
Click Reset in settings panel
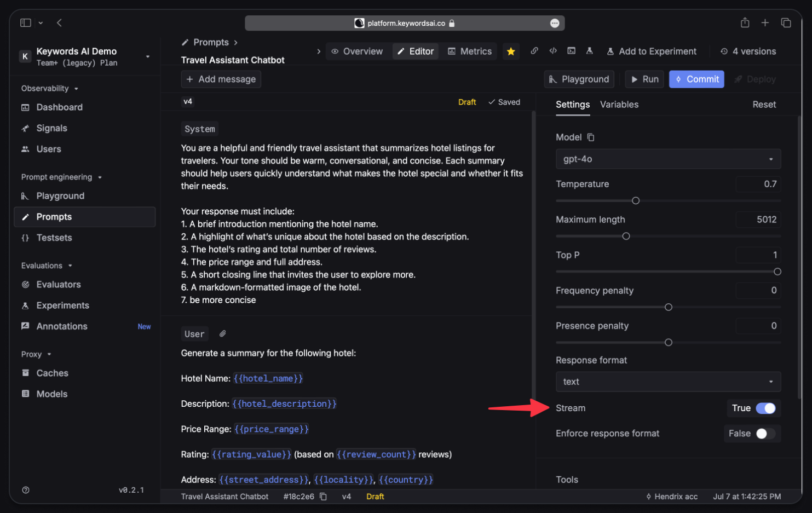pos(764,105)
